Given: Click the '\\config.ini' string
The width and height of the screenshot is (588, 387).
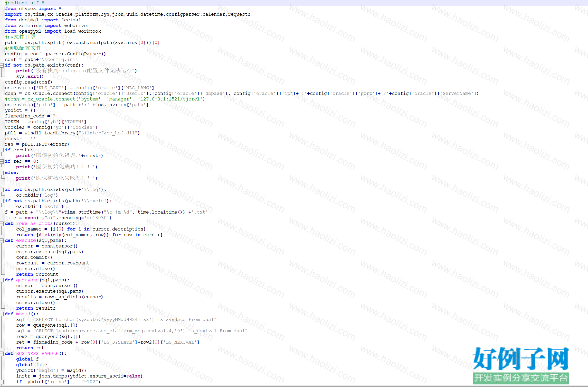Looking at the screenshot, I should (x=59, y=60).
